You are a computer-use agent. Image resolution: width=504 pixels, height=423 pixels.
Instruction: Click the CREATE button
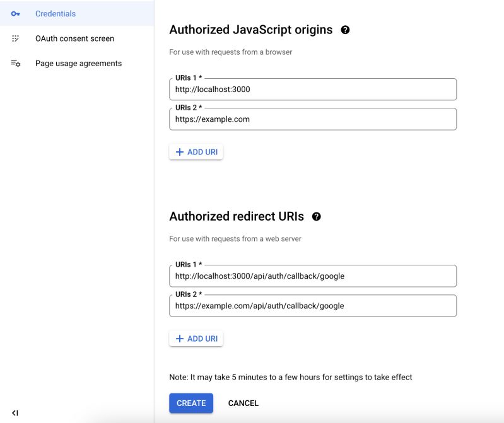pyautogui.click(x=191, y=403)
